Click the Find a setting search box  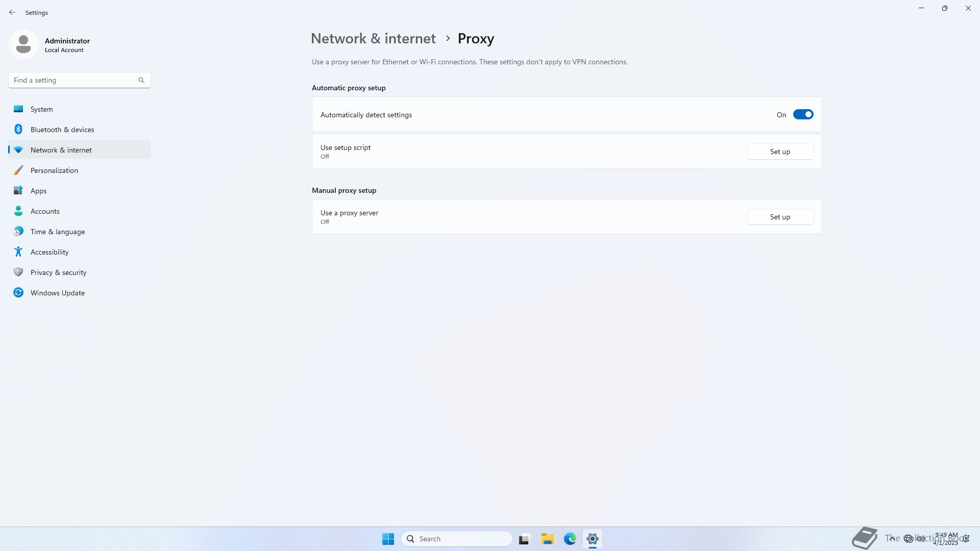click(74, 80)
